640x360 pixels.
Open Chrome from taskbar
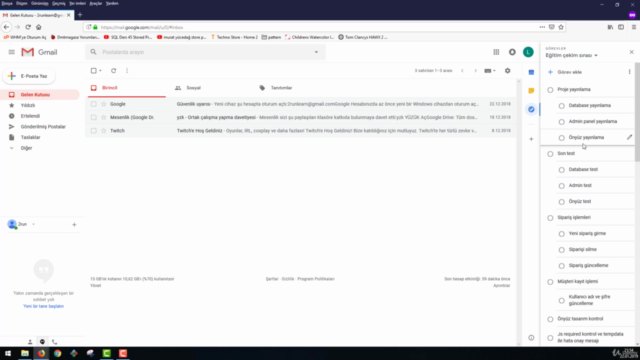click(x=58, y=353)
